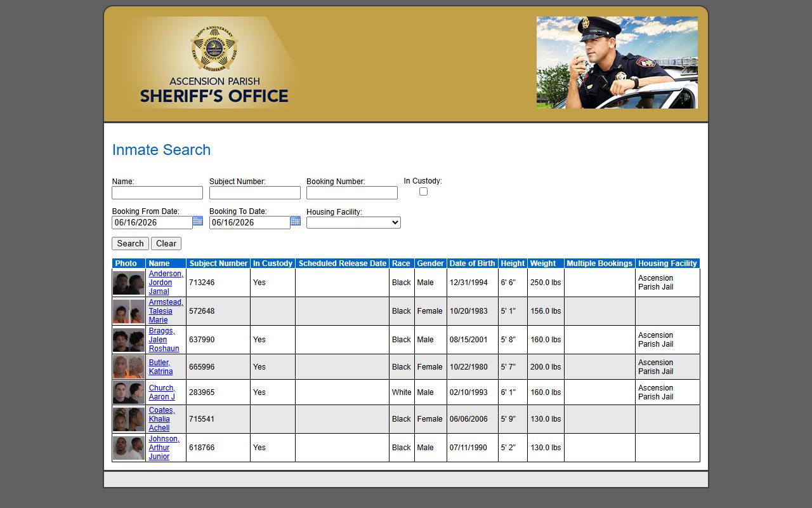Click Katrina Butler's mugshot thumbnail
This screenshot has width=812, height=508.
[129, 367]
